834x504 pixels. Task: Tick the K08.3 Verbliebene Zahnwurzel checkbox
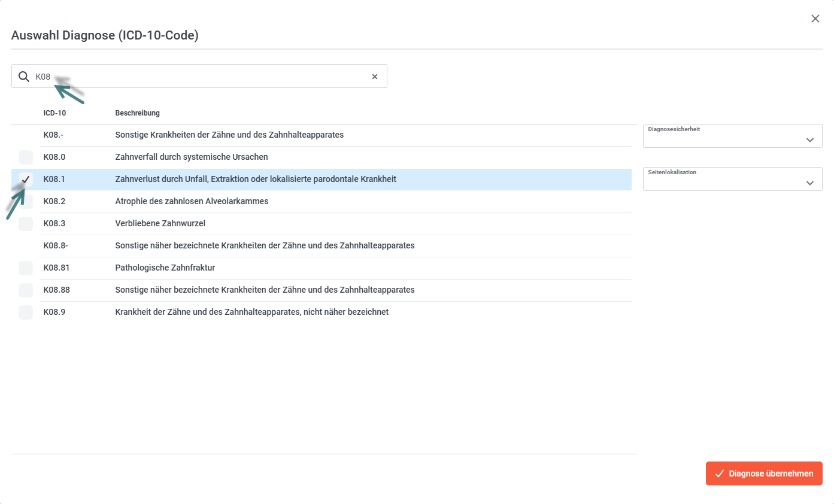pyautogui.click(x=26, y=224)
